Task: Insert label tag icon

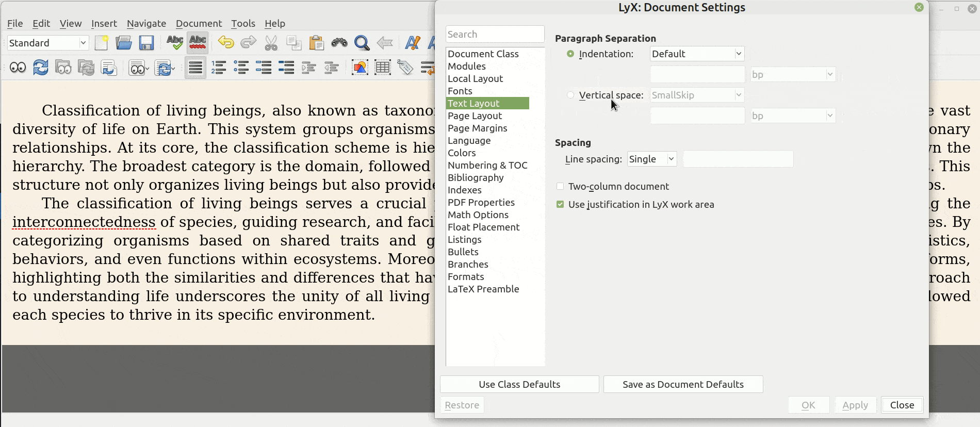Action: [405, 68]
